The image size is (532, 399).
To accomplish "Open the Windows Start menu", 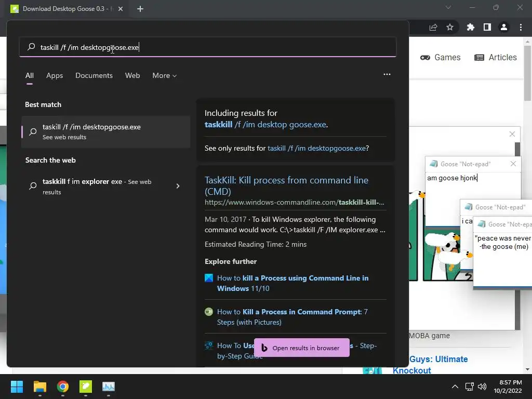I will pyautogui.click(x=17, y=387).
